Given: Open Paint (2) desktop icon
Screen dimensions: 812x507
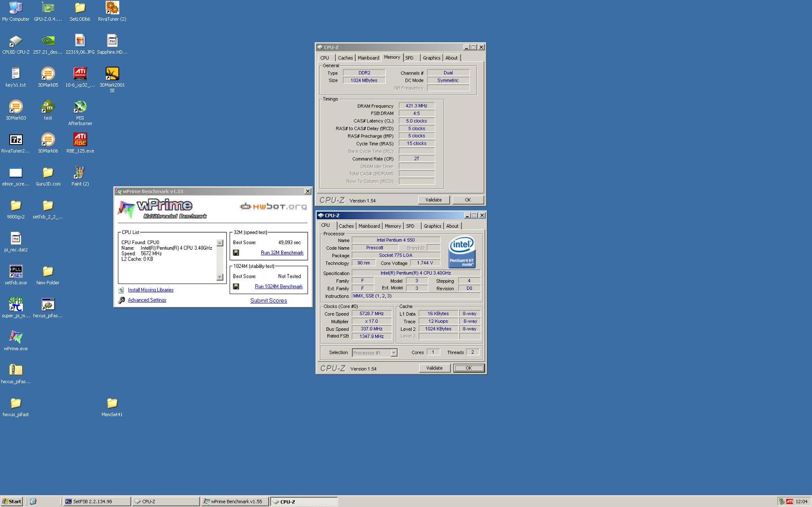Looking at the screenshot, I should (x=80, y=173).
